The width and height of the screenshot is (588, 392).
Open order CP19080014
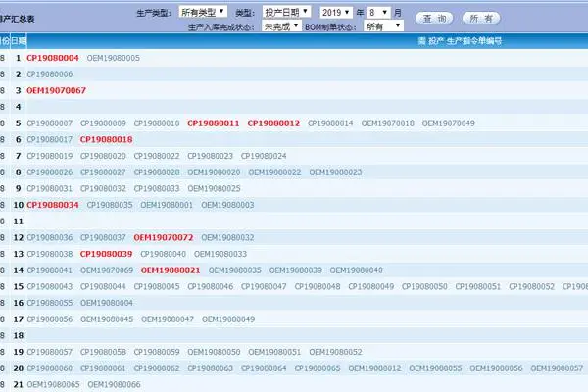(330, 123)
